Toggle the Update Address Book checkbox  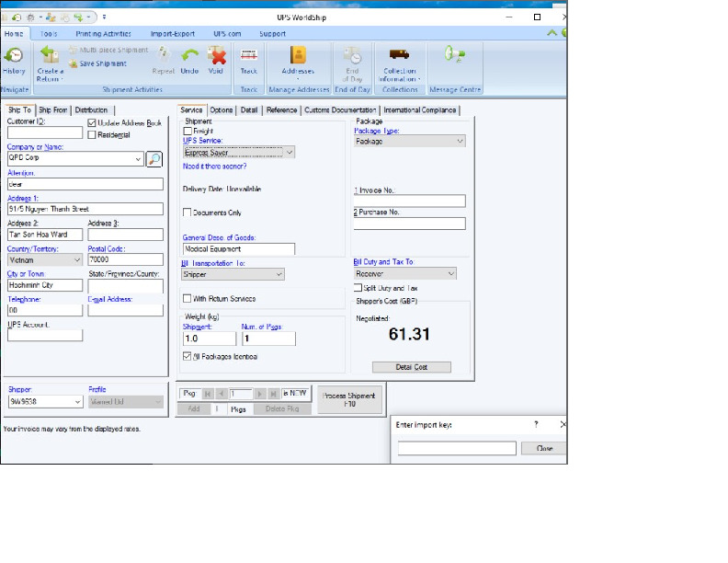point(92,122)
